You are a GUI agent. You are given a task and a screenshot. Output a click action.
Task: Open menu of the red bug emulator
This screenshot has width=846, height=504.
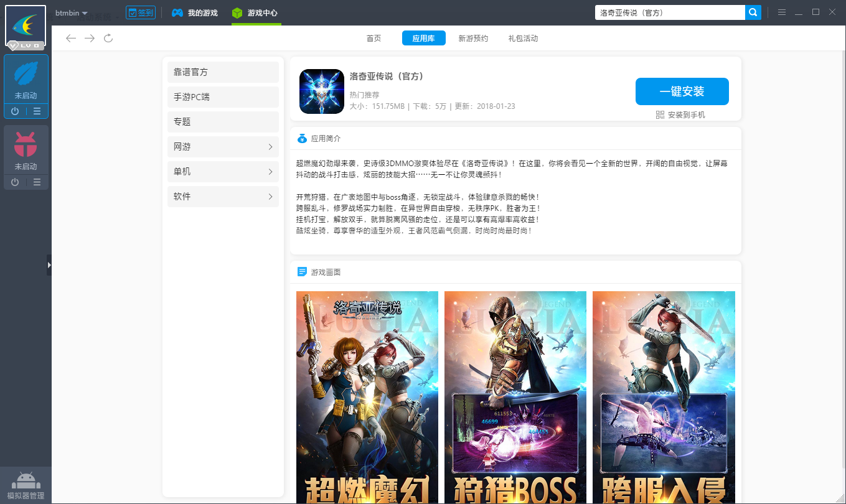[37, 182]
